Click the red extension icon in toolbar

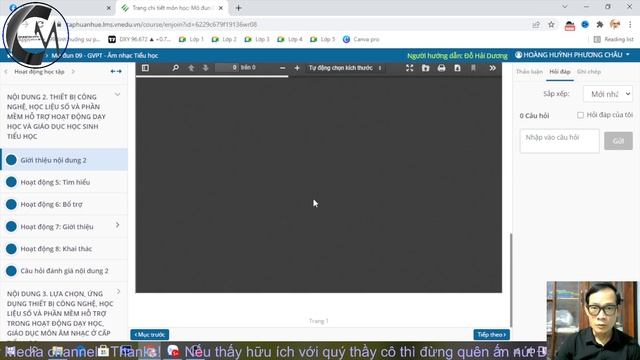[x=570, y=25]
